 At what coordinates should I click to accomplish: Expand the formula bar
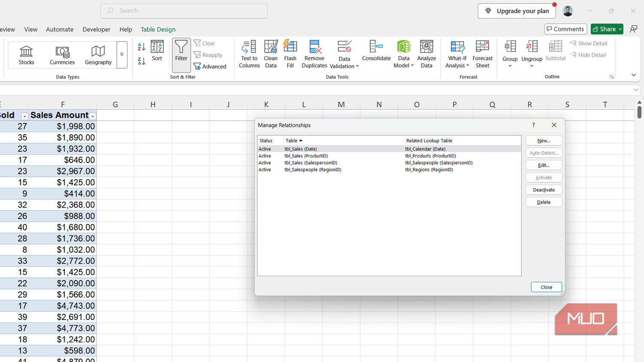636,90
